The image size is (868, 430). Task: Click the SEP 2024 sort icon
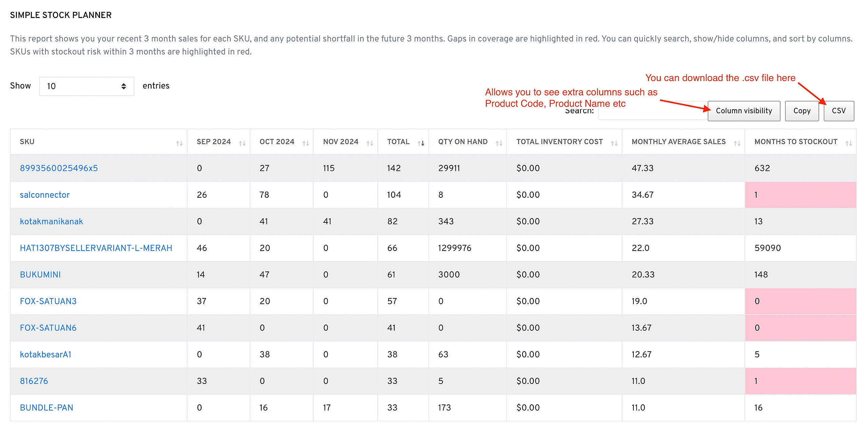click(242, 143)
